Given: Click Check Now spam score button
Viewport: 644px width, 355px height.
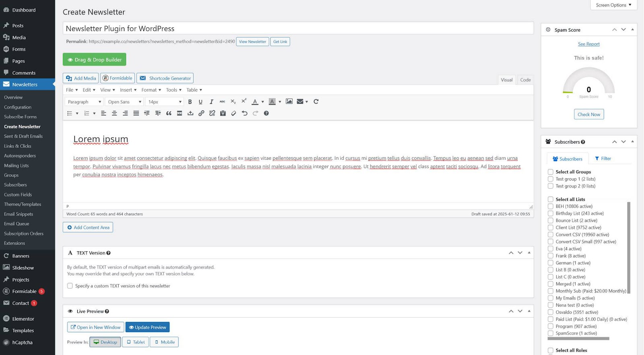Looking at the screenshot, I should click(589, 114).
